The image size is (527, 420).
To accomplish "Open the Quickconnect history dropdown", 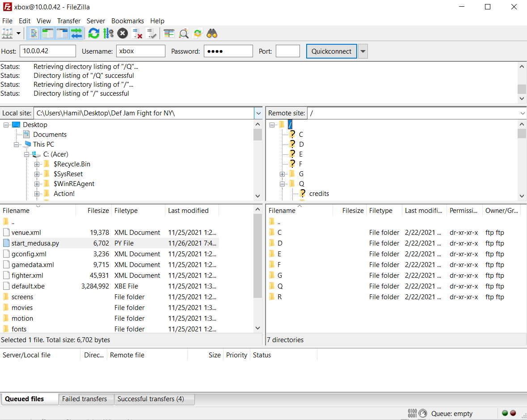I will point(363,51).
